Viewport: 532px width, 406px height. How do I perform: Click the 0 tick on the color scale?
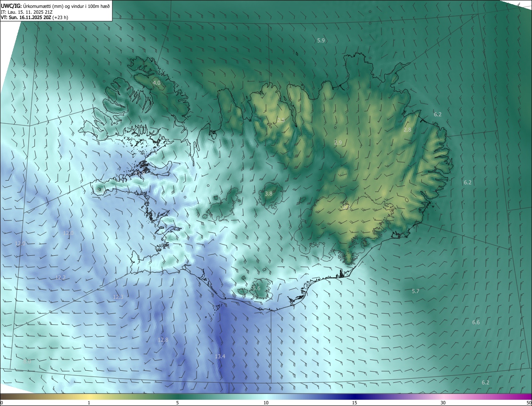point(2,403)
